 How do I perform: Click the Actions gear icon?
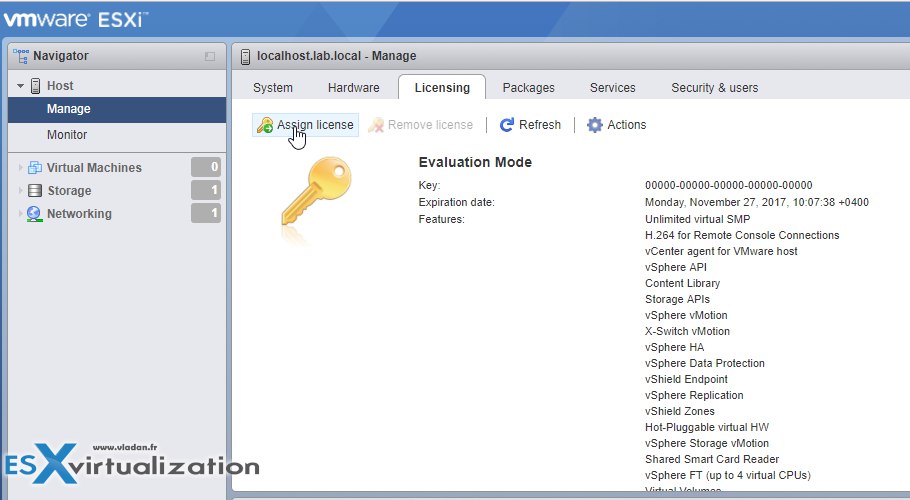pyautogui.click(x=595, y=125)
